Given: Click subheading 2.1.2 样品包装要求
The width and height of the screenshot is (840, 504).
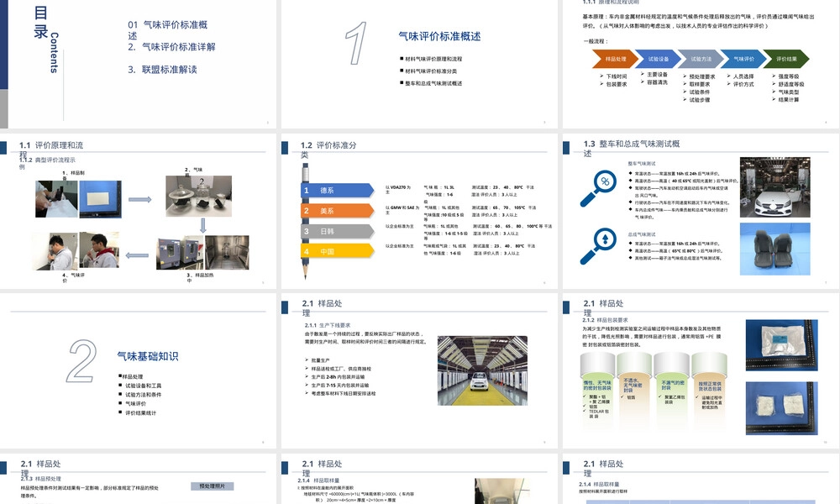Looking at the screenshot, I should (605, 320).
